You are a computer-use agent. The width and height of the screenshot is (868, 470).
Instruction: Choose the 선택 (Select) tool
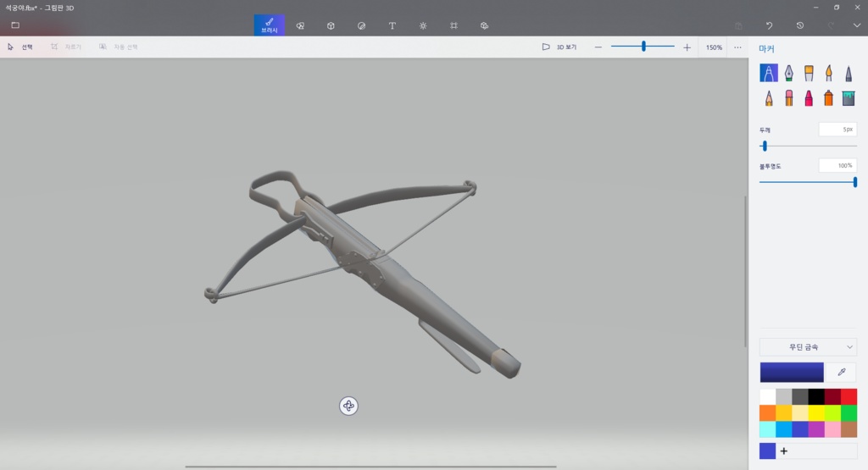[20, 47]
